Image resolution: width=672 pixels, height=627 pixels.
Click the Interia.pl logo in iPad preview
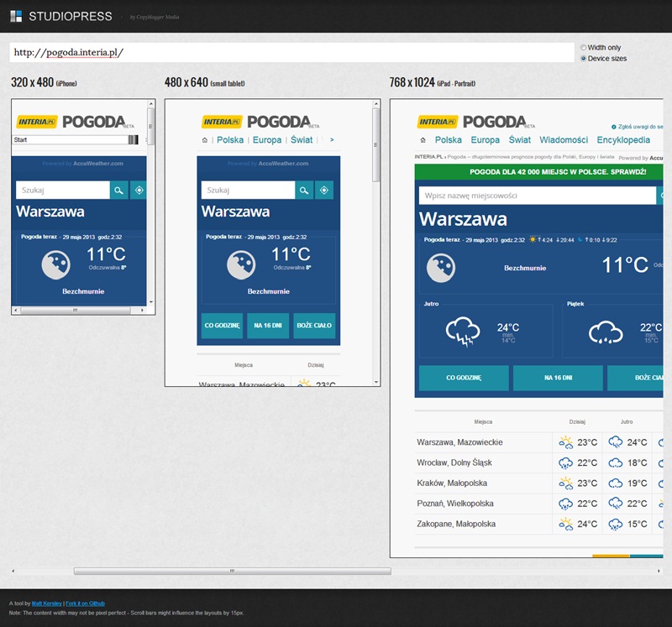pyautogui.click(x=438, y=122)
